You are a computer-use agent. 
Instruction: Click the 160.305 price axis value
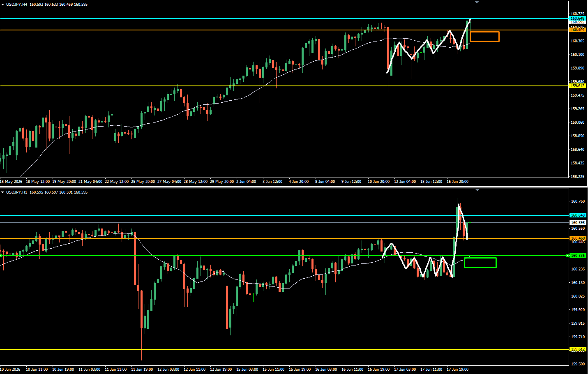(577, 41)
